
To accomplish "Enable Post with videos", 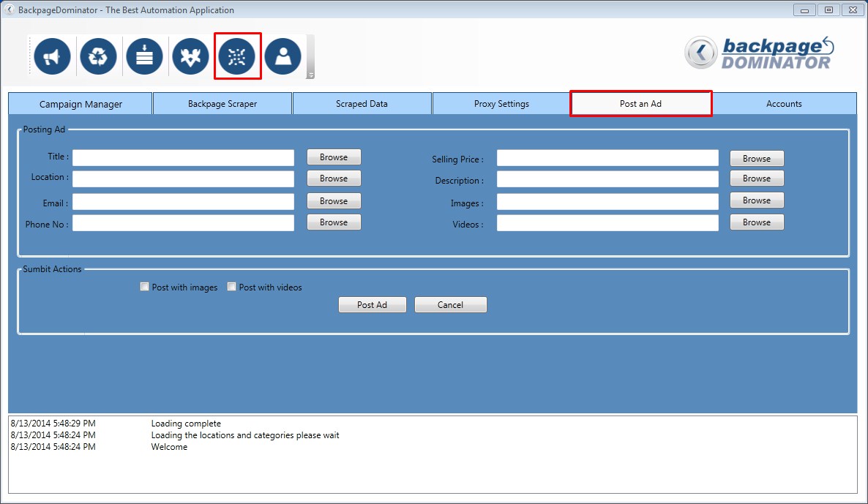I will pyautogui.click(x=231, y=287).
